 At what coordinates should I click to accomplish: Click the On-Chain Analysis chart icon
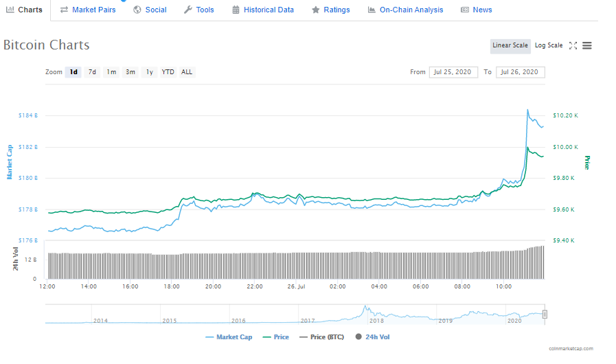point(372,10)
